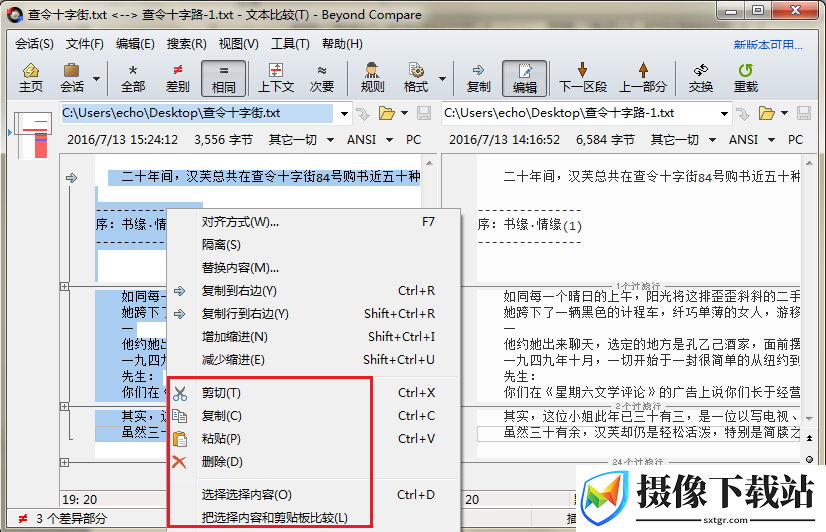Screen dimensions: 826x532
Task: Choose 隔离(S) in context menu
Action: click(316, 245)
